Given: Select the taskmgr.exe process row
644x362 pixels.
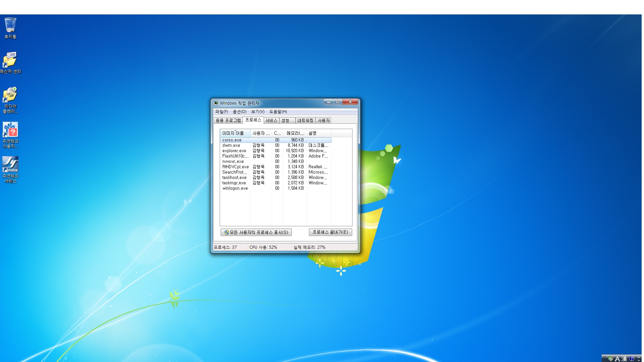Looking at the screenshot, I should (x=276, y=183).
